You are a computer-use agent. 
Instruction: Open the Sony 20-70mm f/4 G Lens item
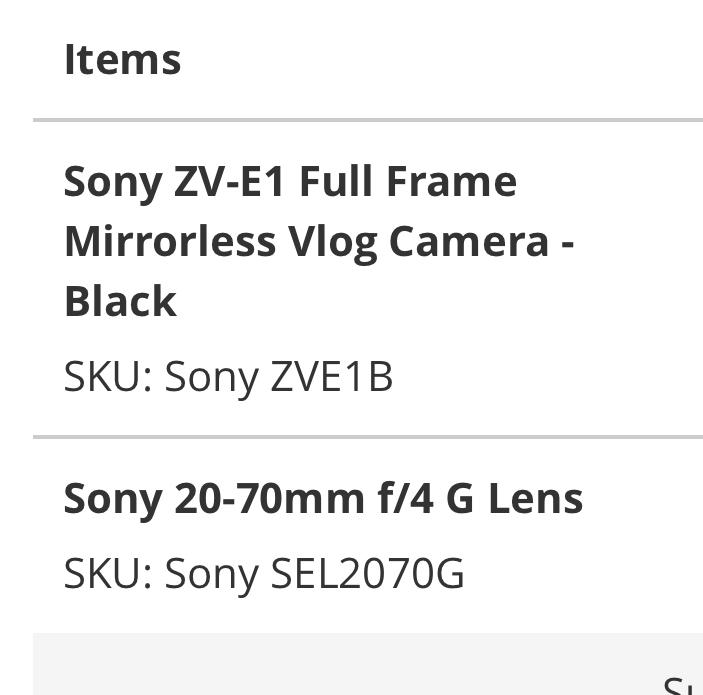(x=323, y=498)
